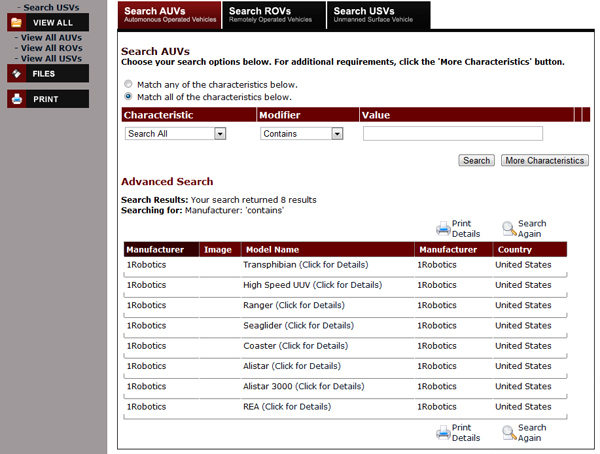This screenshot has height=454, width=600.
Task: Click the top Print Details printer icon
Action: (x=443, y=228)
